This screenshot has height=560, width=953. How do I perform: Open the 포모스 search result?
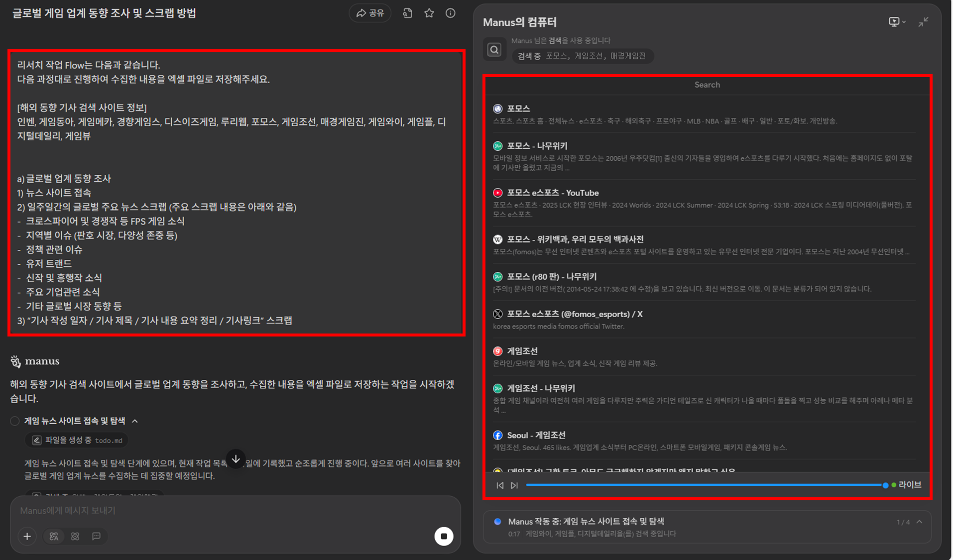[518, 109]
